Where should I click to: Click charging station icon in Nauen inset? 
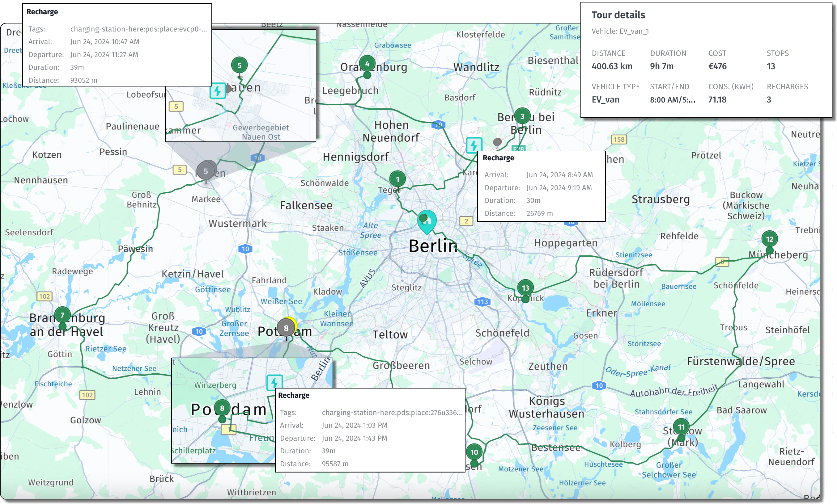[x=217, y=90]
